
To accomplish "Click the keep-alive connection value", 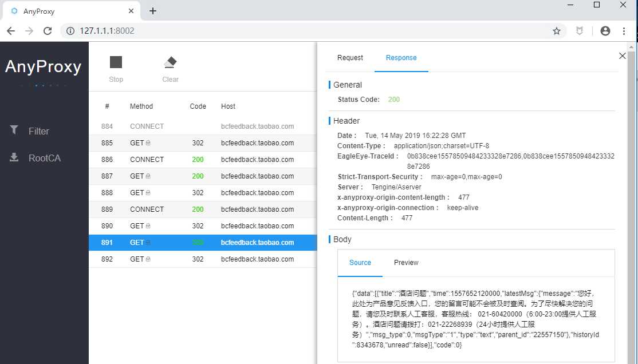I will [x=463, y=208].
